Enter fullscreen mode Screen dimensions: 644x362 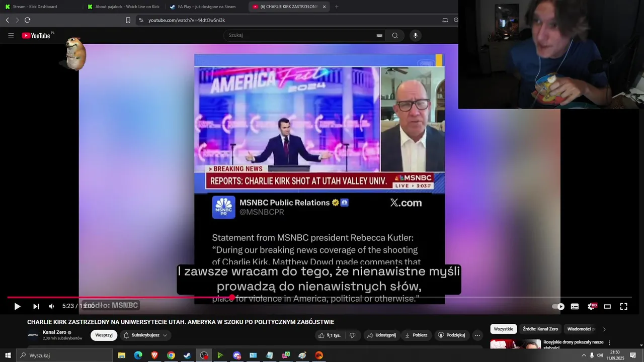click(623, 306)
